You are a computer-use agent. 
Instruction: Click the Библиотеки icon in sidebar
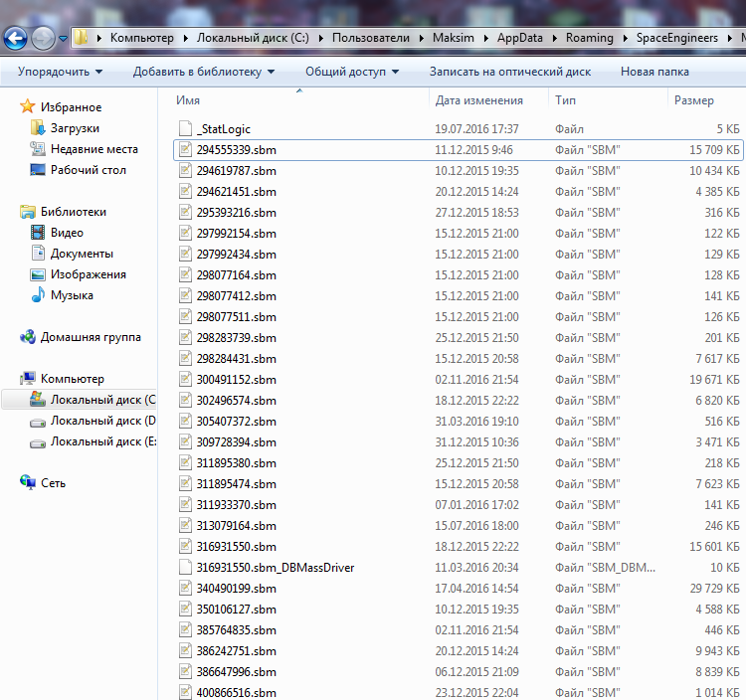(28, 212)
